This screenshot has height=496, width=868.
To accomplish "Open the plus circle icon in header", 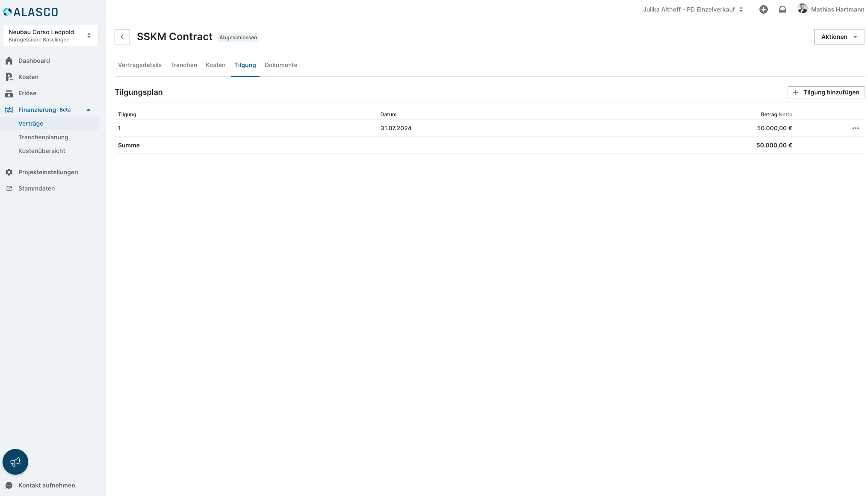I will point(763,9).
